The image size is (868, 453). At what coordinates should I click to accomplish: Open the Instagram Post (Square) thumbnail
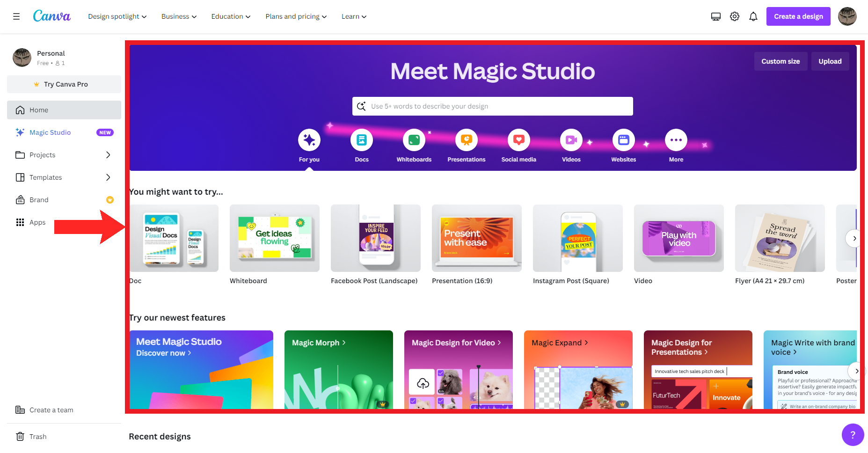click(578, 238)
